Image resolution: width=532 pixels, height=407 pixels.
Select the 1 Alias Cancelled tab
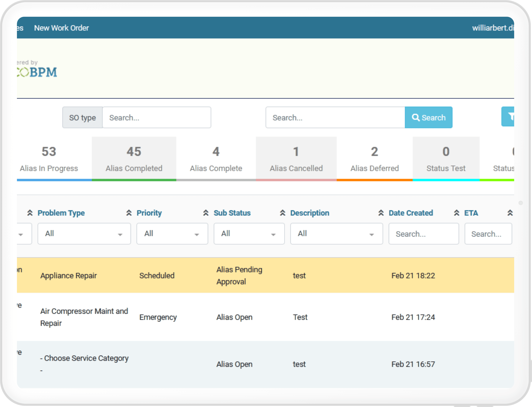(x=296, y=159)
